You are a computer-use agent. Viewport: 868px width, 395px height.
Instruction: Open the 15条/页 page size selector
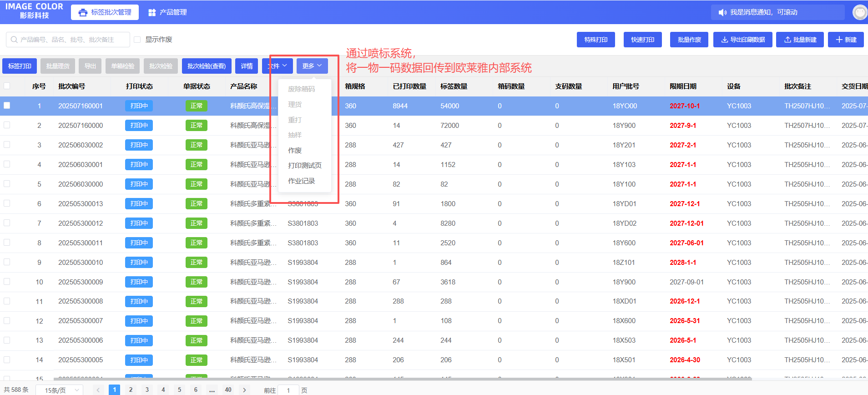click(x=60, y=390)
